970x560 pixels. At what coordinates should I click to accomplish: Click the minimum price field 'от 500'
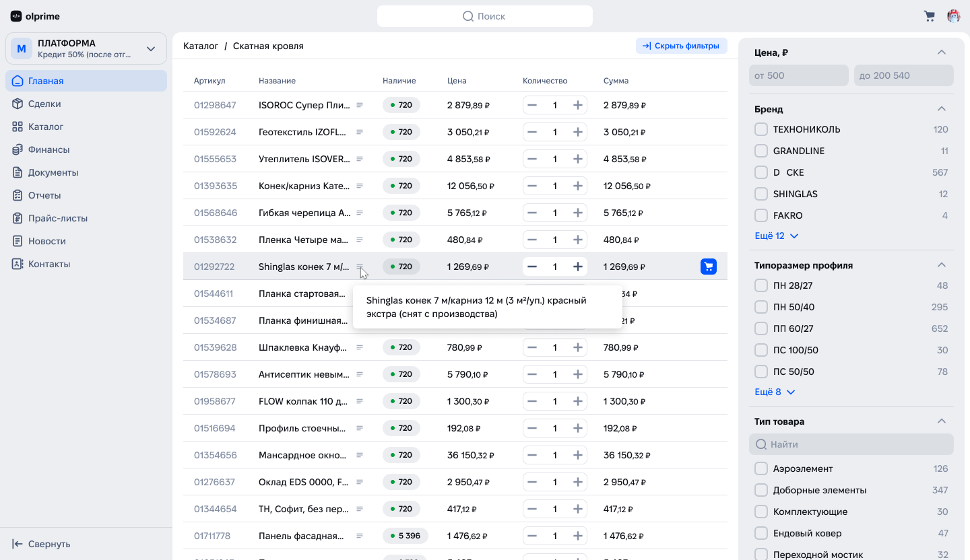pyautogui.click(x=798, y=75)
